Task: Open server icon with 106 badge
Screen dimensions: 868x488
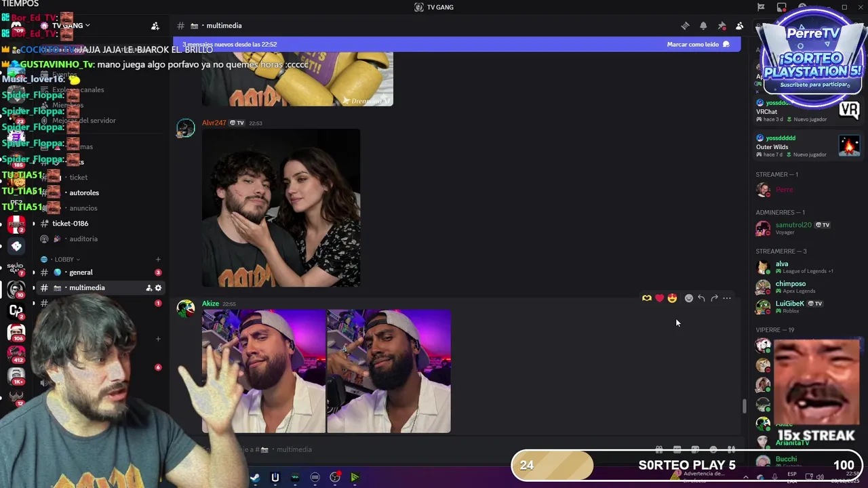Action: pos(16,332)
